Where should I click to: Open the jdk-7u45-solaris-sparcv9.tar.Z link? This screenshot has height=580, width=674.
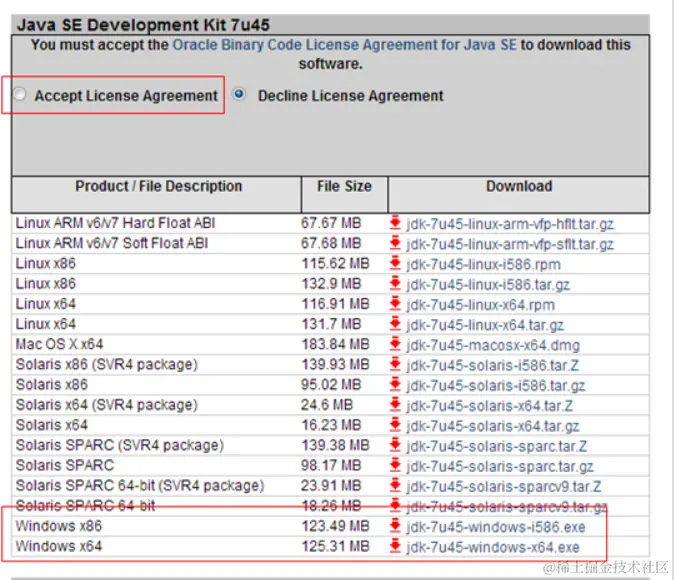click(504, 487)
